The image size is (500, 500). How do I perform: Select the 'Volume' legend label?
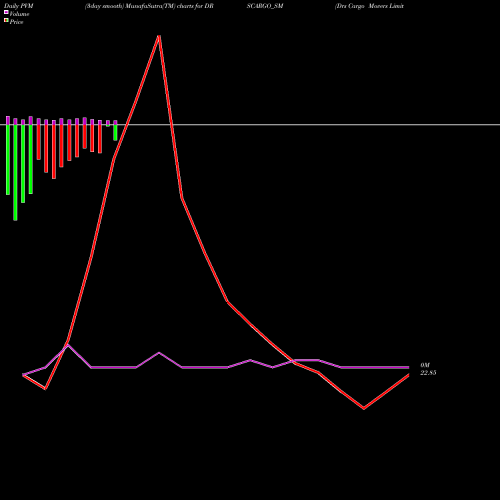tap(19, 14)
